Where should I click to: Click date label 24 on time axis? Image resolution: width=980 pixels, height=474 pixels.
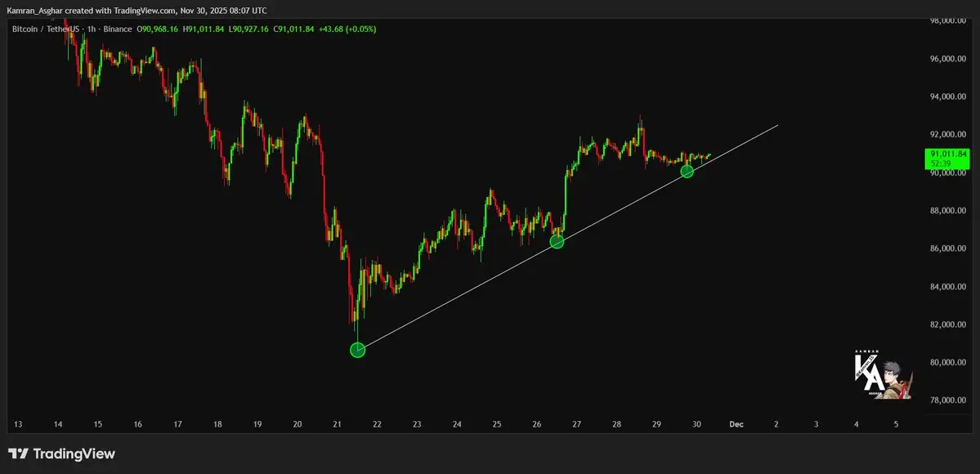click(x=457, y=425)
